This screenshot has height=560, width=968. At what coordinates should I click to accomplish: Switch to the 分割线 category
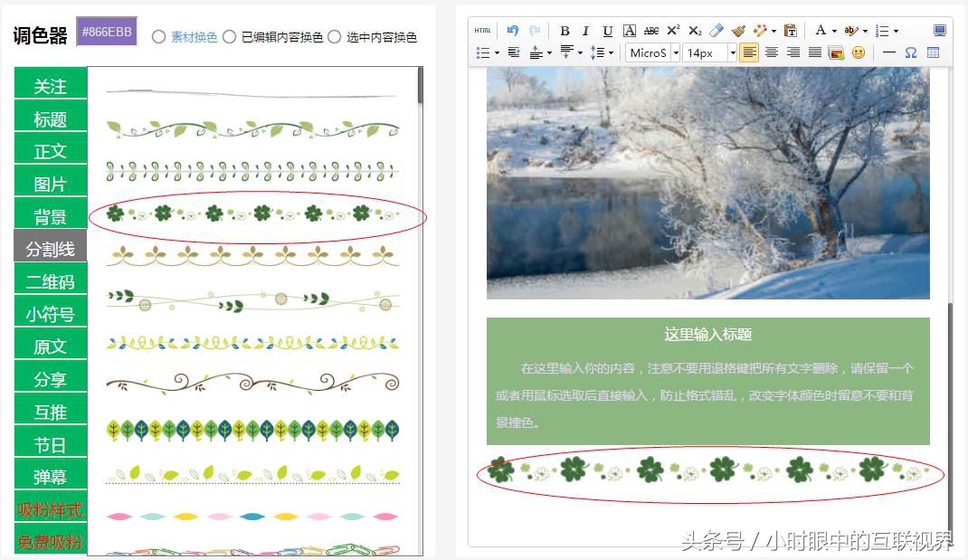point(50,246)
